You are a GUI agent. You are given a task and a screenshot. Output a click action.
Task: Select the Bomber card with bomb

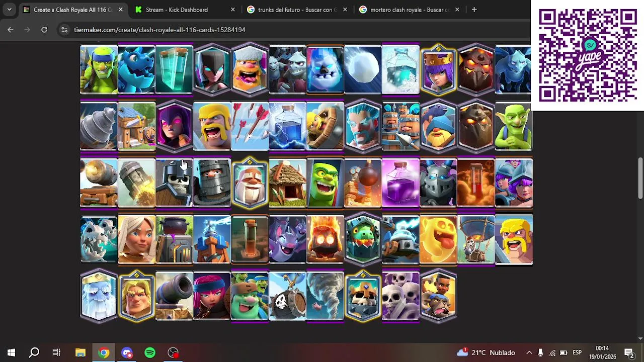(363, 183)
